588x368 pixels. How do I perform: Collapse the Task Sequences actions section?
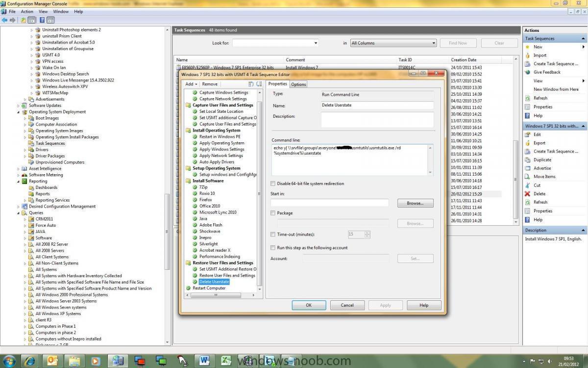click(x=583, y=38)
